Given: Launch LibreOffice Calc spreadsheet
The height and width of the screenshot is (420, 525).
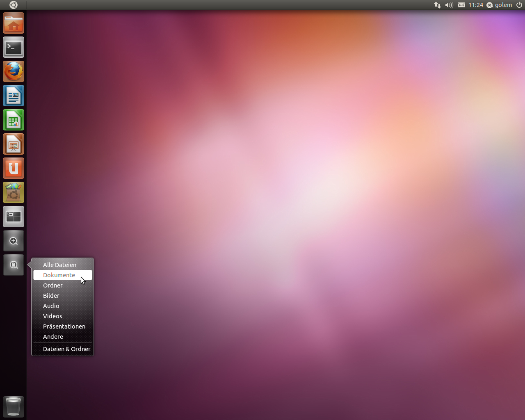Looking at the screenshot, I should click(x=14, y=120).
